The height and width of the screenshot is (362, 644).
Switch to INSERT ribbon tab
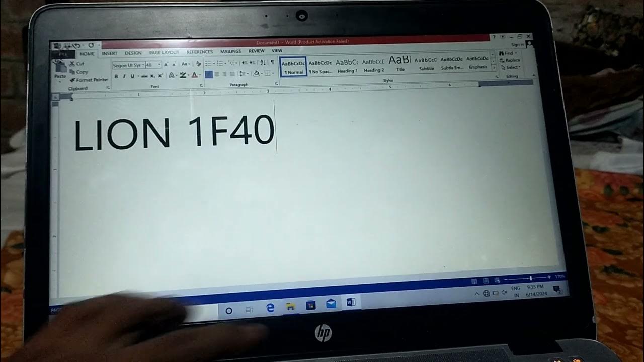point(110,53)
